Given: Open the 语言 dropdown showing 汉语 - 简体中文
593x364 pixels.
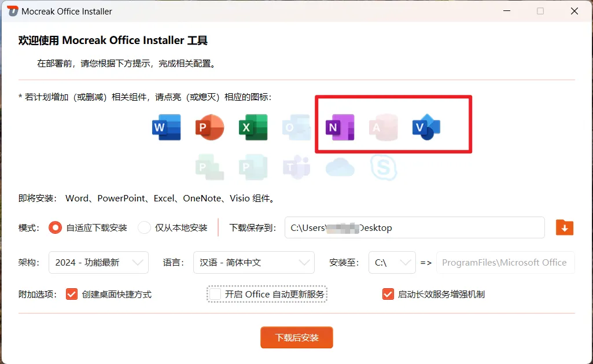Looking at the screenshot, I should tap(254, 262).
